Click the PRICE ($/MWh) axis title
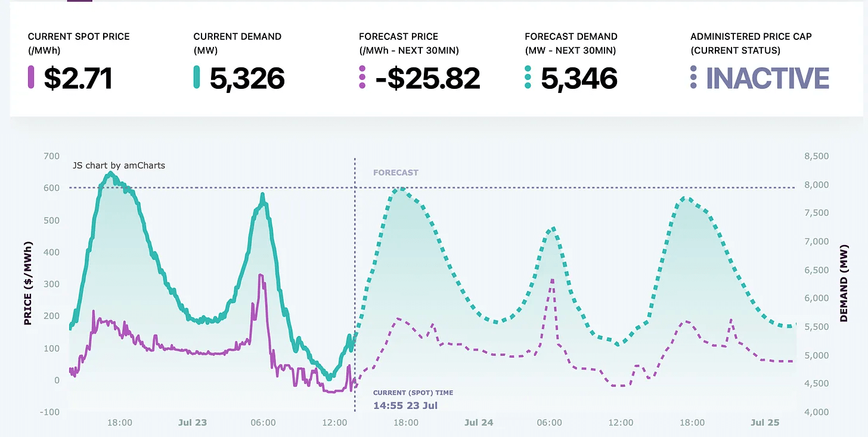Screen dimensions: 868x437 point(28,284)
